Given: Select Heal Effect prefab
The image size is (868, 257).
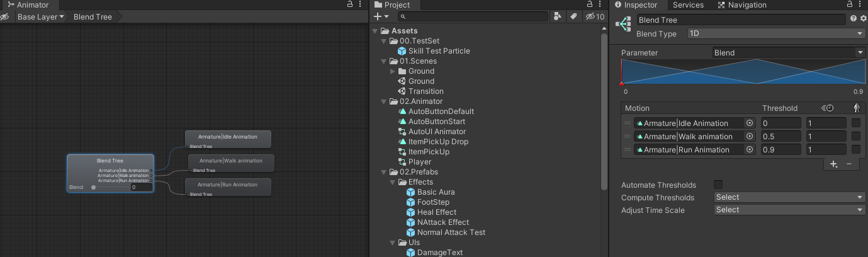Looking at the screenshot, I should tap(432, 212).
